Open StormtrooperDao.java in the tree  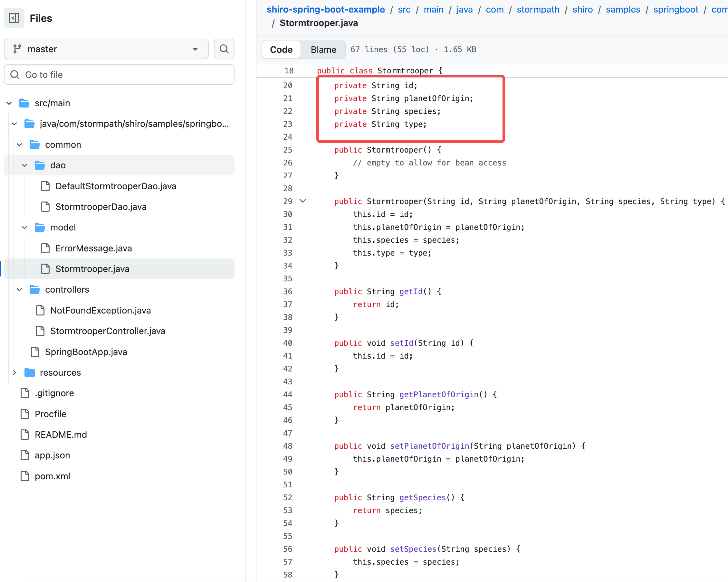101,207
